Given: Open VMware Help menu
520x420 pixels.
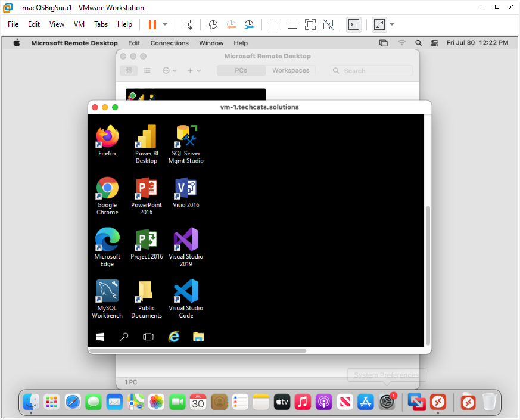Looking at the screenshot, I should pyautogui.click(x=124, y=24).
